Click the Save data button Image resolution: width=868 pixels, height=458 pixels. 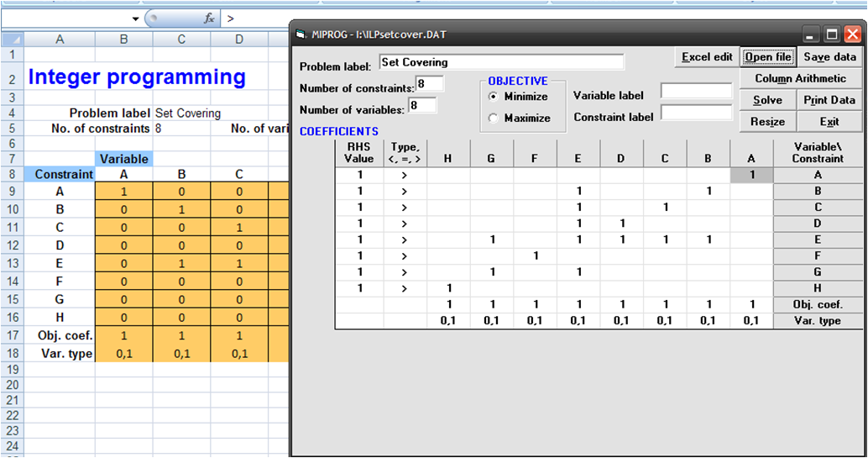pos(829,57)
